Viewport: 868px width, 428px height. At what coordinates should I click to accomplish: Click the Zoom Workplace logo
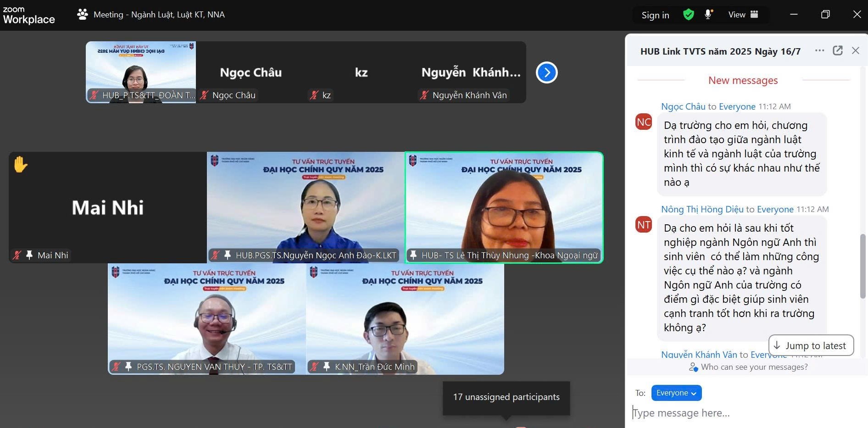28,15
